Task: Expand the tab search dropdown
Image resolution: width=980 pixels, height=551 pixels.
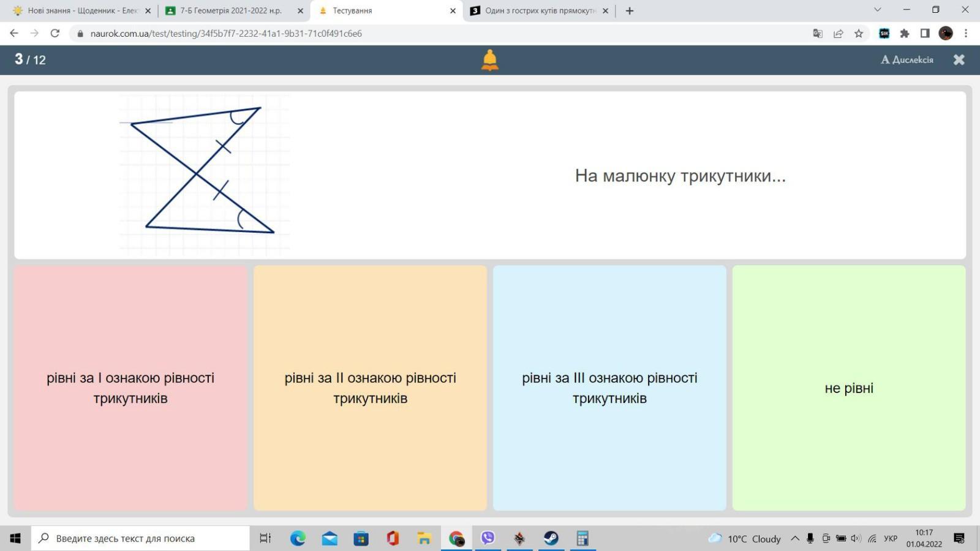Action: tap(877, 10)
